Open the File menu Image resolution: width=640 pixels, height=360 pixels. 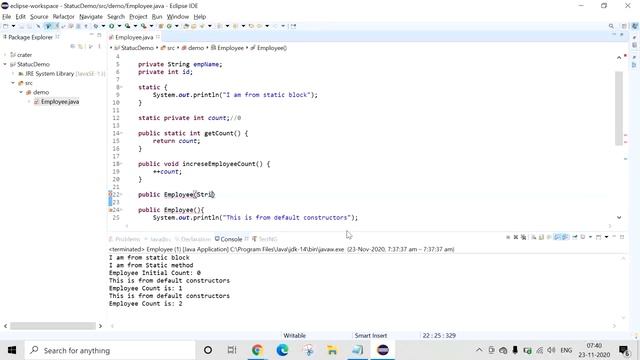pyautogui.click(x=7, y=17)
